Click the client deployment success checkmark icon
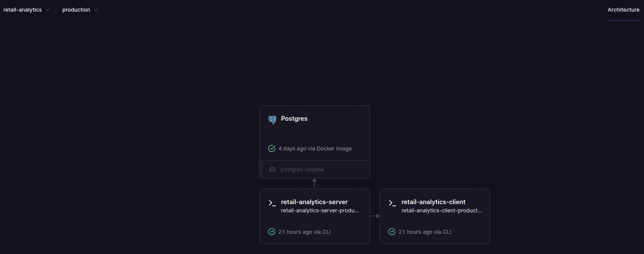This screenshot has height=254, width=644. pos(392,232)
